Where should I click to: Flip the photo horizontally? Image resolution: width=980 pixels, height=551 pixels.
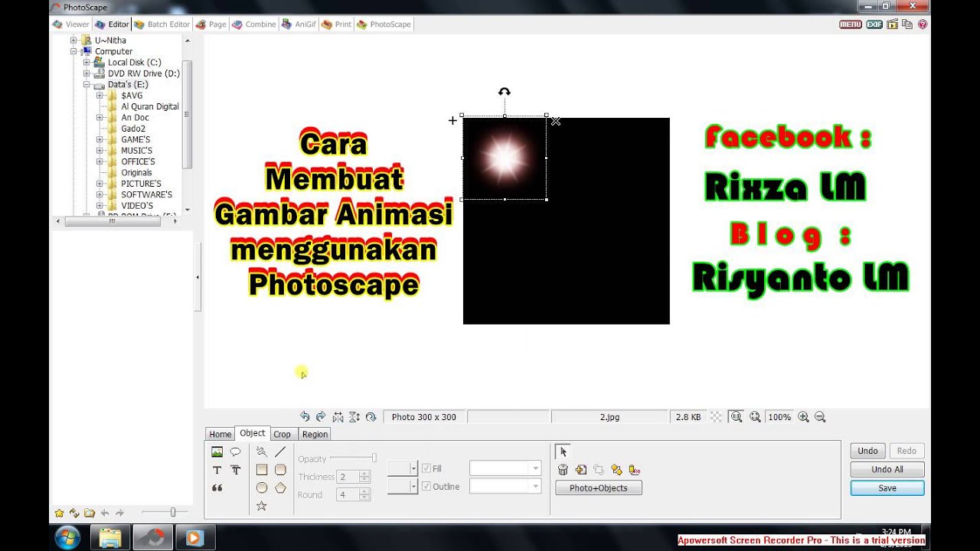(x=338, y=417)
